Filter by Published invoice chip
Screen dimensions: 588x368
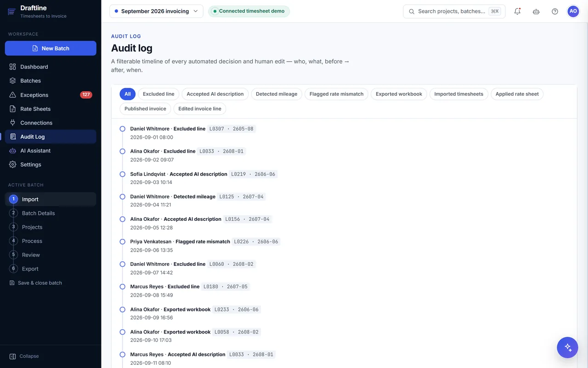pyautogui.click(x=145, y=109)
